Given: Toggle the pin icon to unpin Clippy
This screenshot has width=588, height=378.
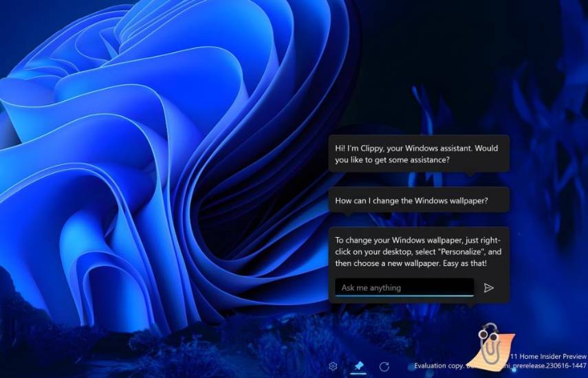Looking at the screenshot, I should pos(358,366).
